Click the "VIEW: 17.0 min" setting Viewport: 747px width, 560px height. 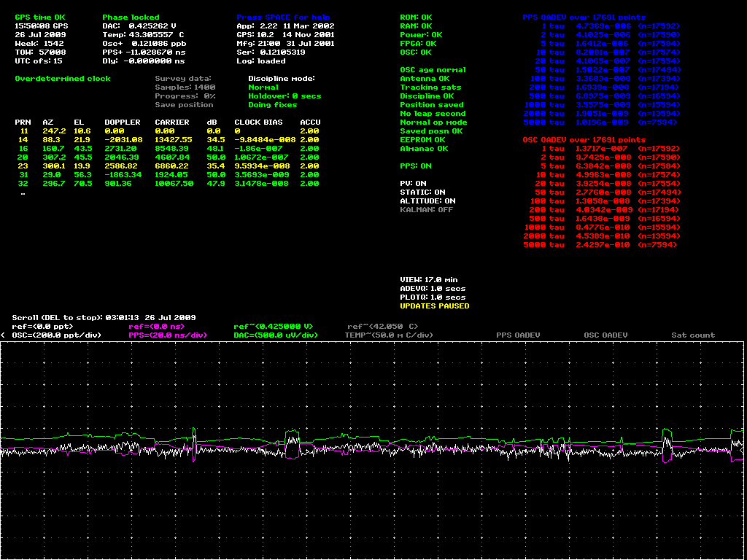(x=428, y=279)
